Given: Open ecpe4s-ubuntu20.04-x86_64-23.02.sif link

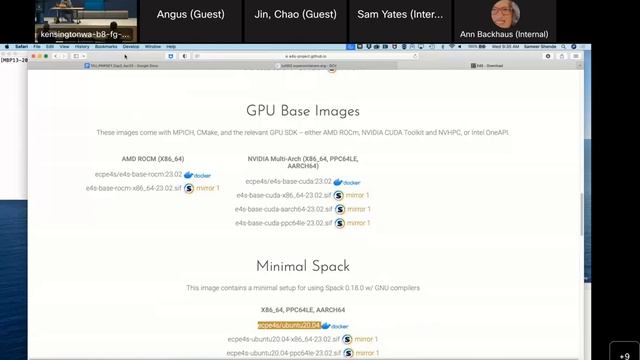Looking at the screenshot, I should 284,339.
